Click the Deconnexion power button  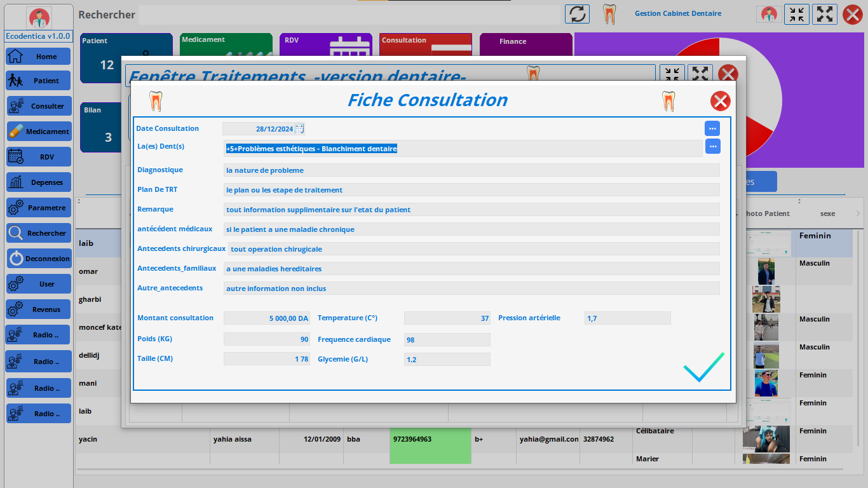pyautogui.click(x=38, y=259)
